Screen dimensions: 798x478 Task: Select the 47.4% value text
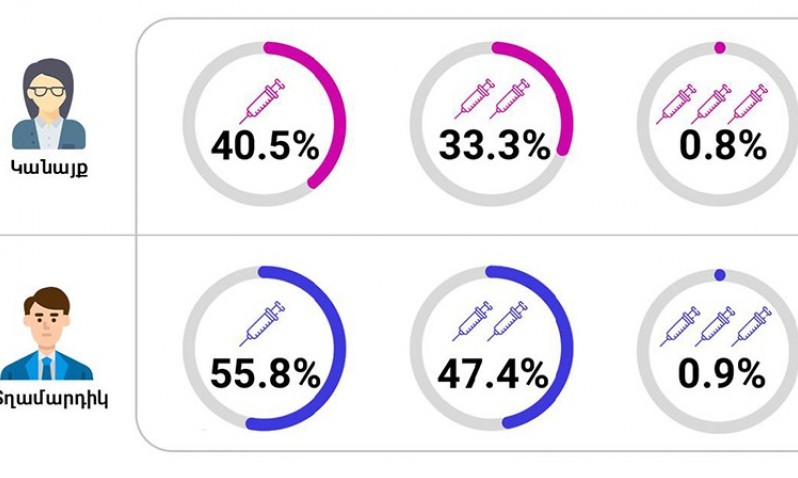(x=493, y=374)
